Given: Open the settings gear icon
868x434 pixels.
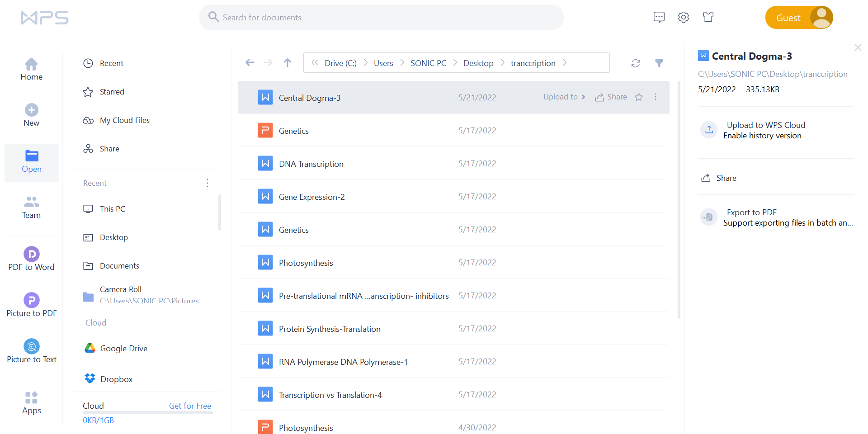Looking at the screenshot, I should click(x=683, y=17).
